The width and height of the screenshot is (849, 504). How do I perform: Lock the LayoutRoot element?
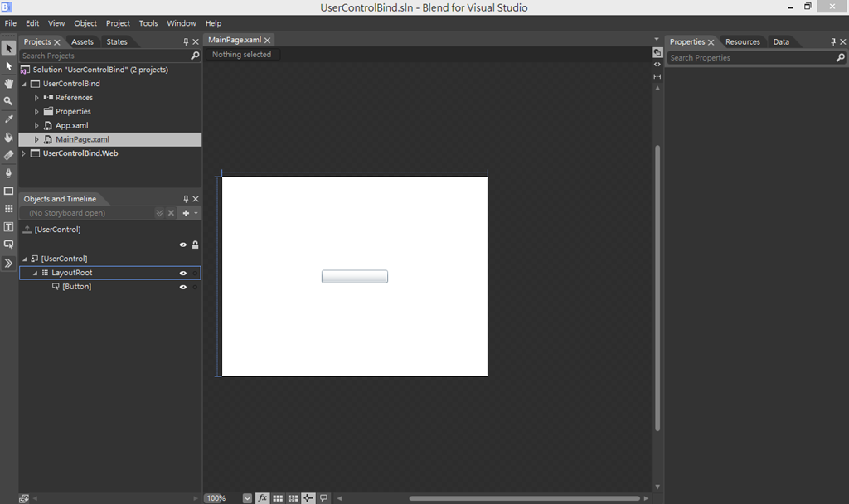tap(195, 273)
